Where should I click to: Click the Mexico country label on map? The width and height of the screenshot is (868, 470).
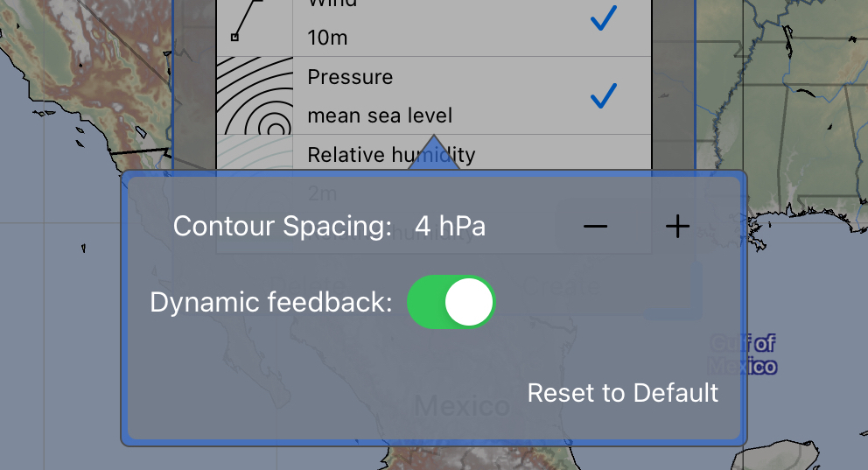[x=462, y=406]
